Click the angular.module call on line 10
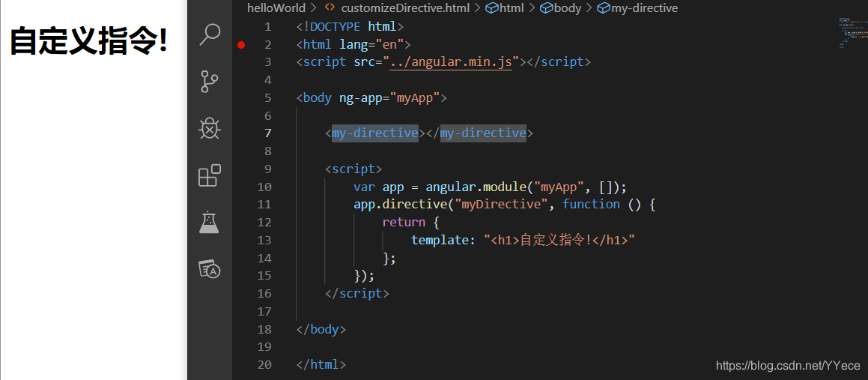The height and width of the screenshot is (380, 868). tap(476, 187)
